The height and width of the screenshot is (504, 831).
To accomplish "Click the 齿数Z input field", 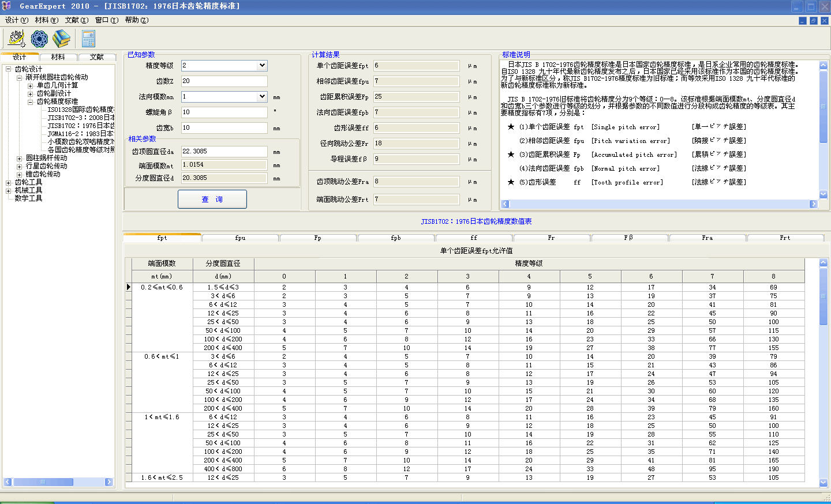I will tap(224, 81).
